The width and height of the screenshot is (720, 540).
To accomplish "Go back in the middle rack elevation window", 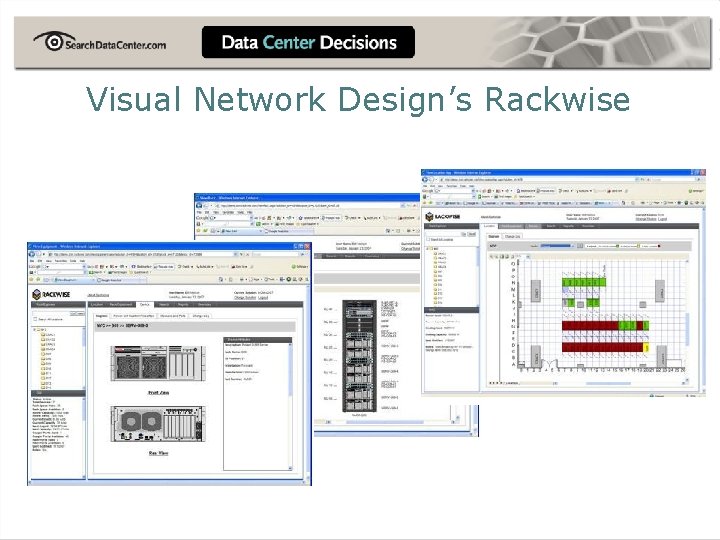I will tap(200, 205).
